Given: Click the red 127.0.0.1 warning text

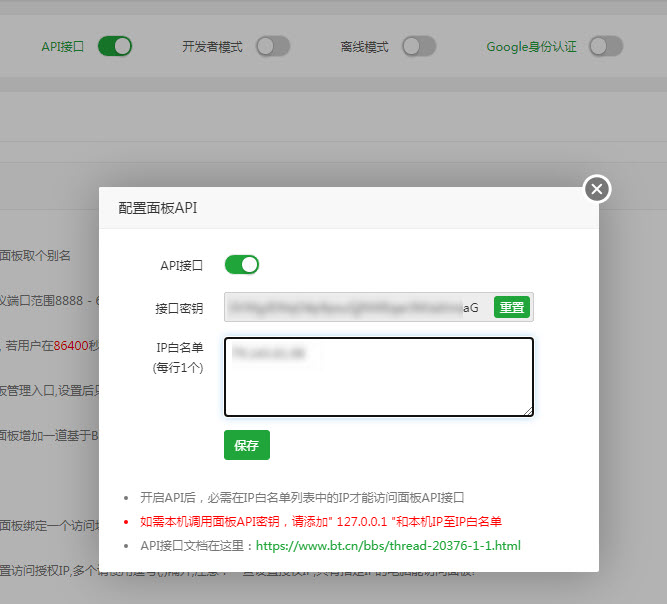Looking at the screenshot, I should point(320,521).
